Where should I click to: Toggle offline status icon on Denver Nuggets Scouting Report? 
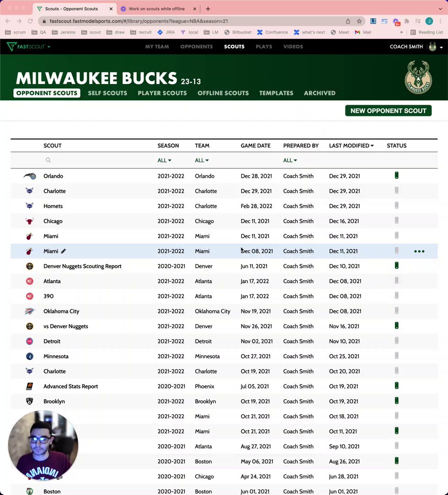tap(397, 265)
